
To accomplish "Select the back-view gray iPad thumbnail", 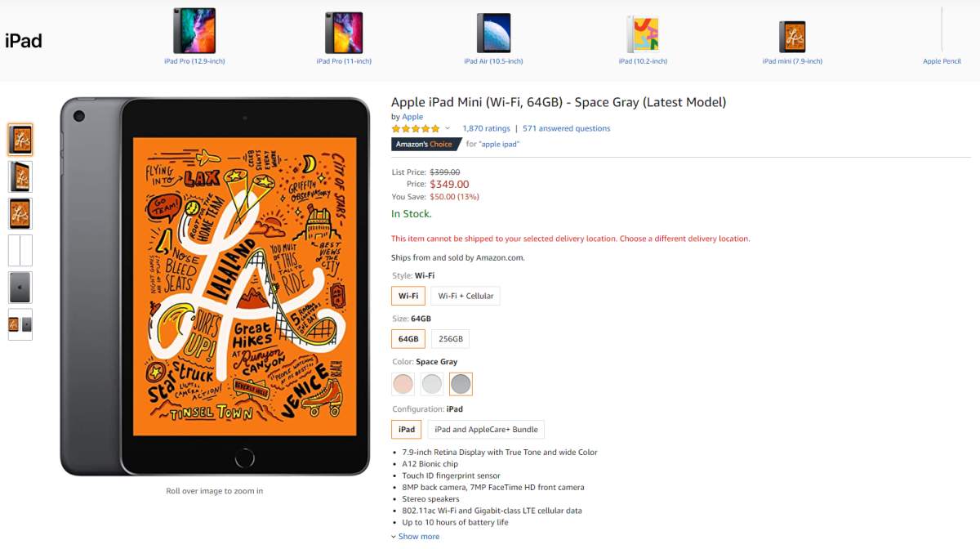I will coord(20,288).
